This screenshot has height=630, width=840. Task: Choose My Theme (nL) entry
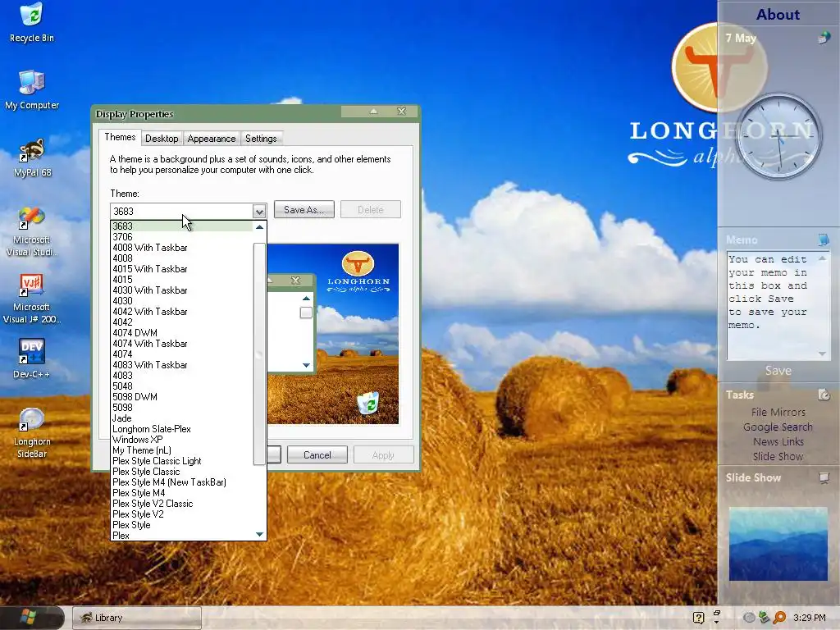click(181, 450)
